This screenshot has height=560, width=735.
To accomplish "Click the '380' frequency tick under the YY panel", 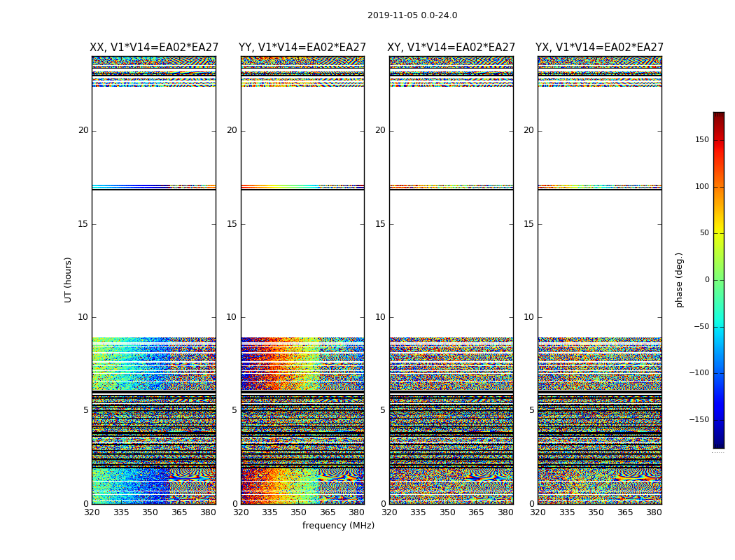I will coord(357,512).
